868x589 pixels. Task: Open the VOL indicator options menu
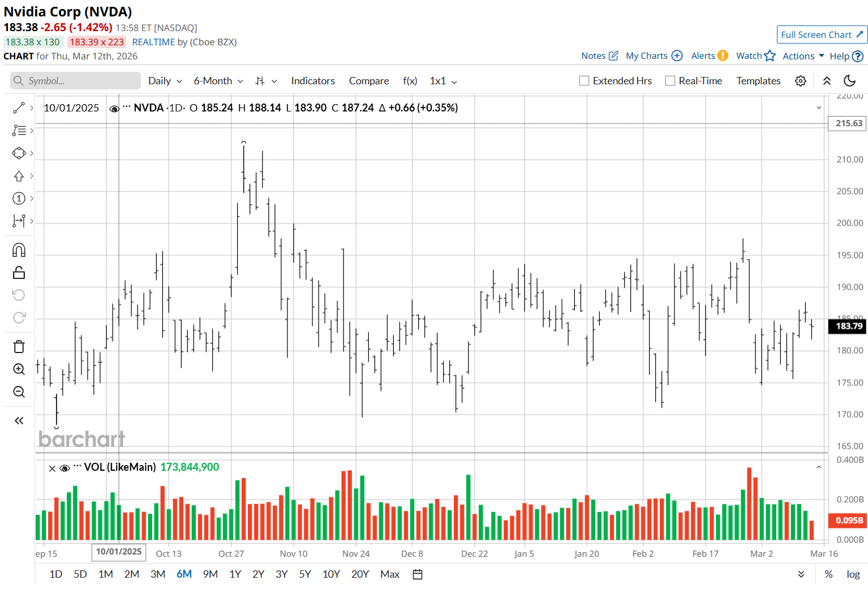(x=77, y=466)
